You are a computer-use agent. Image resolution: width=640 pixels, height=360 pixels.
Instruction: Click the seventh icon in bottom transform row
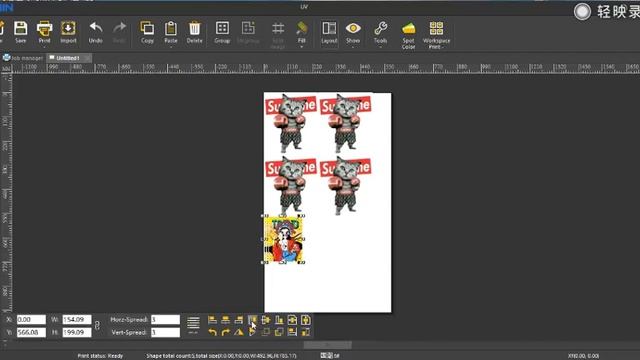[292, 332]
